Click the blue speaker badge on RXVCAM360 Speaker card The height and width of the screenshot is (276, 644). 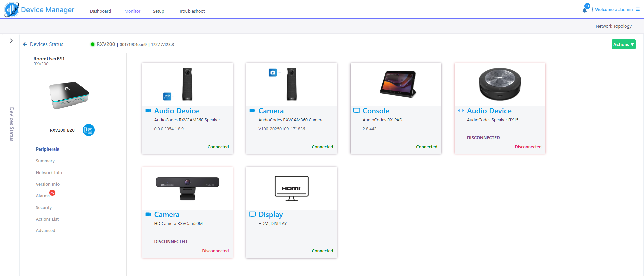pyautogui.click(x=167, y=96)
